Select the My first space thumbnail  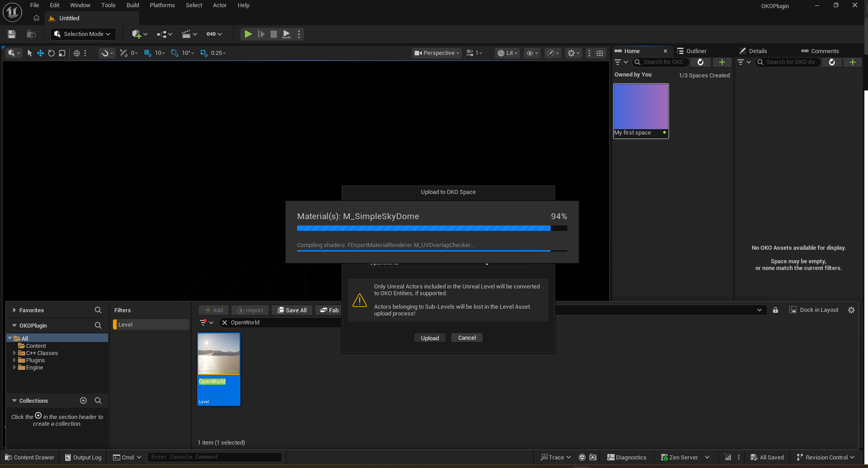point(641,111)
